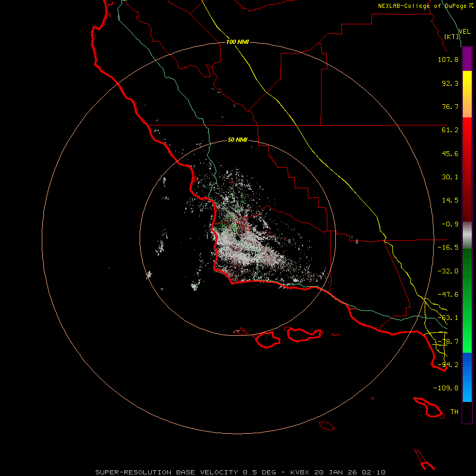Pick the black TH band of color bar

467,413
